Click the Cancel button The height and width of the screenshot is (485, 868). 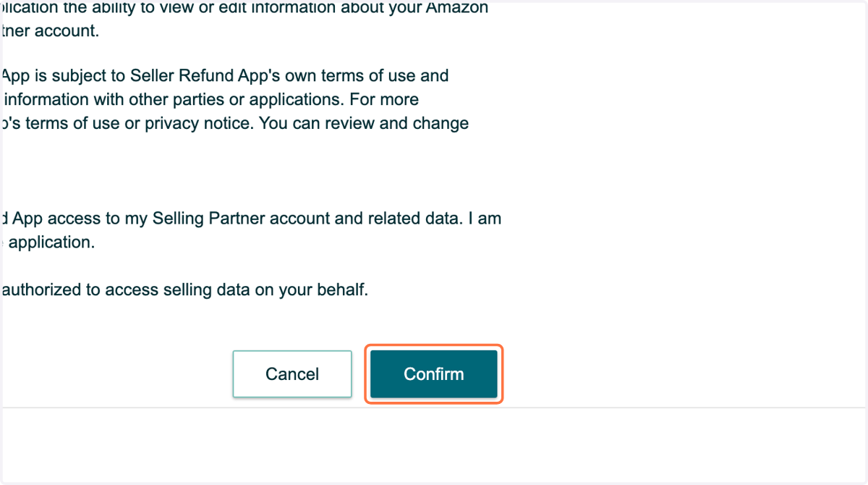[x=292, y=374]
